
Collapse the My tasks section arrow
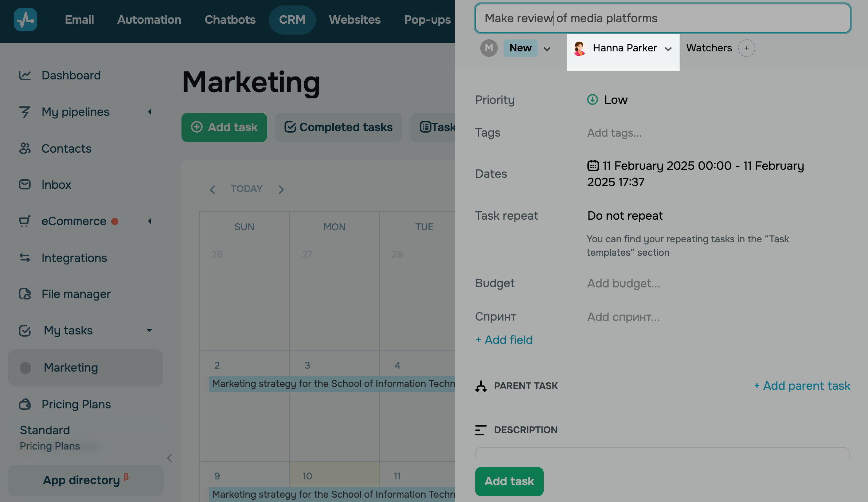pyautogui.click(x=149, y=330)
